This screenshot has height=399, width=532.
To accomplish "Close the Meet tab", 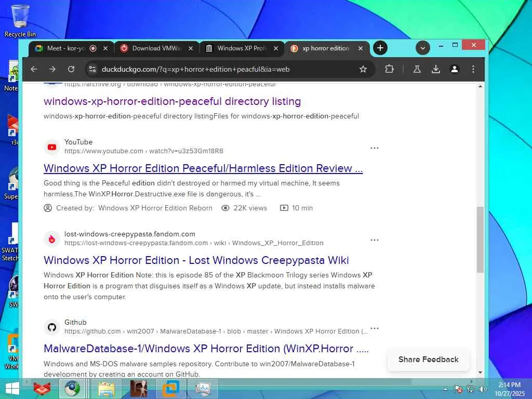I will click(105, 48).
